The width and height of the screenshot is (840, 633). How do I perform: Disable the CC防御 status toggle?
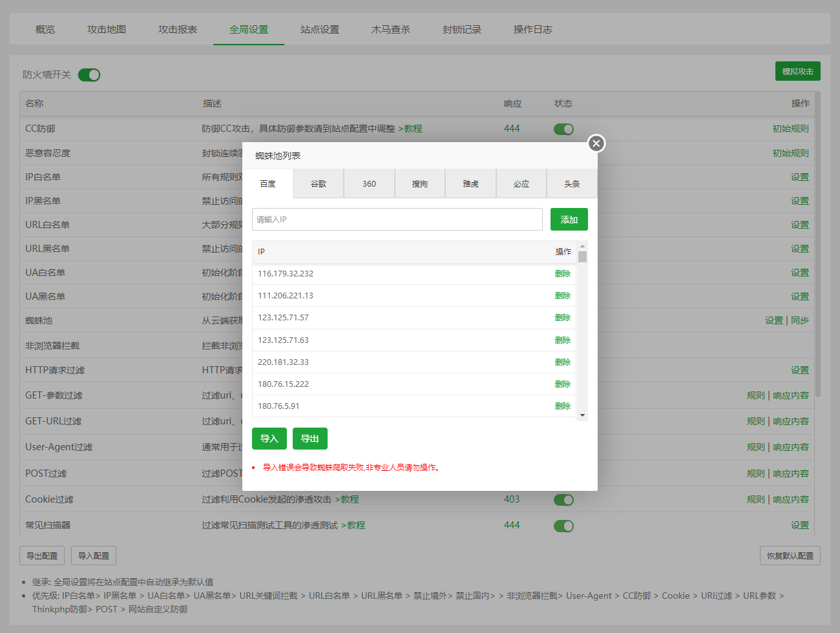563,129
